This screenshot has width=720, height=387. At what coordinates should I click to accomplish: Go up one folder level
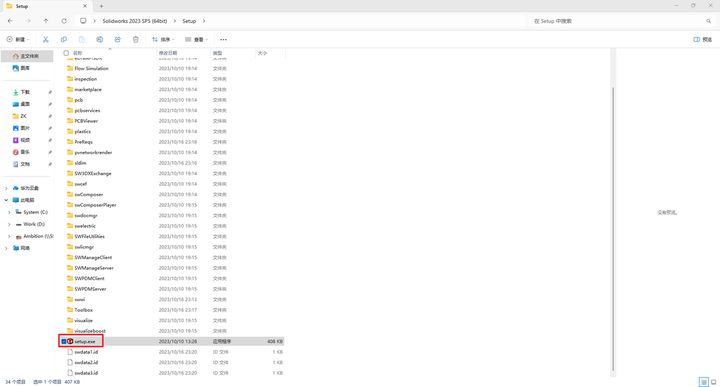pyautogui.click(x=46, y=21)
